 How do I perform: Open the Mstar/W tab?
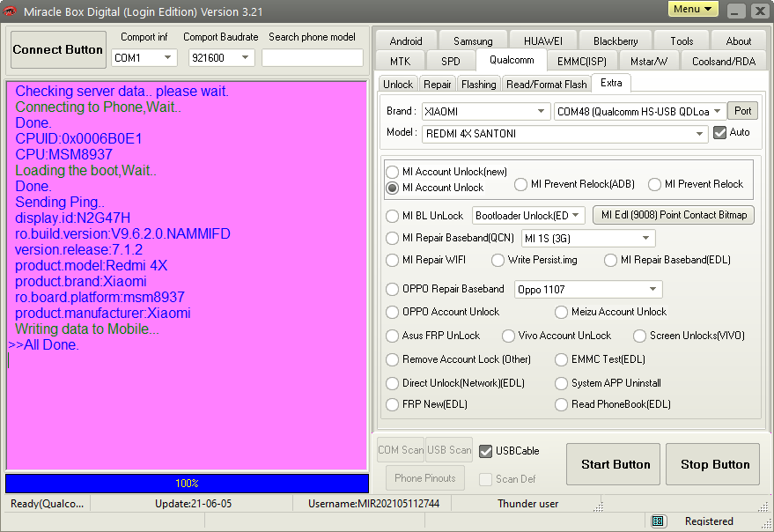[649, 62]
